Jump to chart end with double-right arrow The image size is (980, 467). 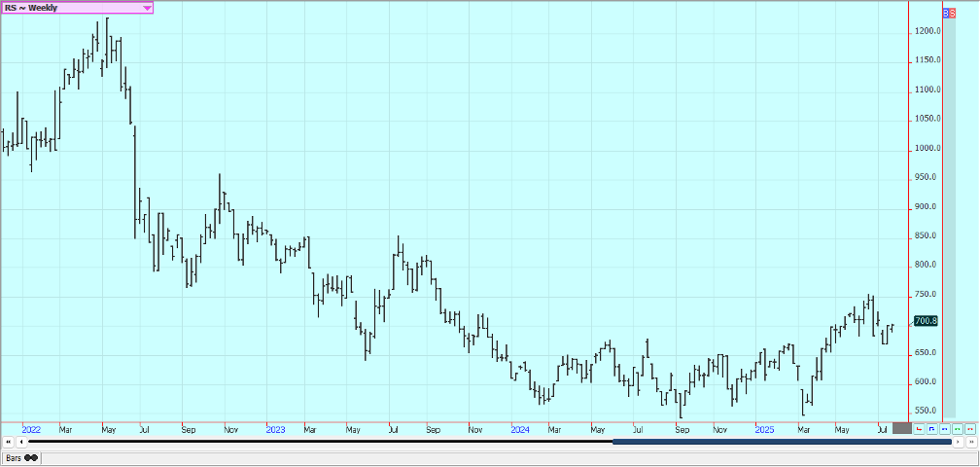coord(971,442)
